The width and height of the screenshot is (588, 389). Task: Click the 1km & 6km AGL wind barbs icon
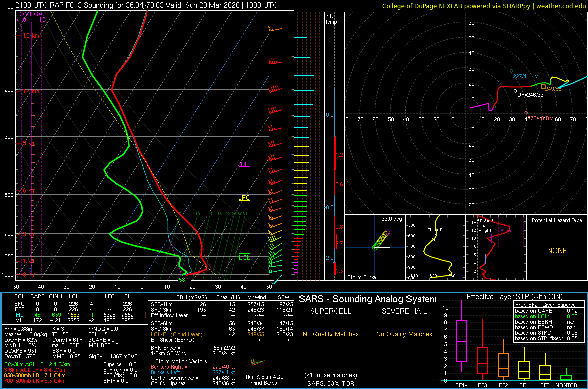pyautogui.click(x=258, y=362)
